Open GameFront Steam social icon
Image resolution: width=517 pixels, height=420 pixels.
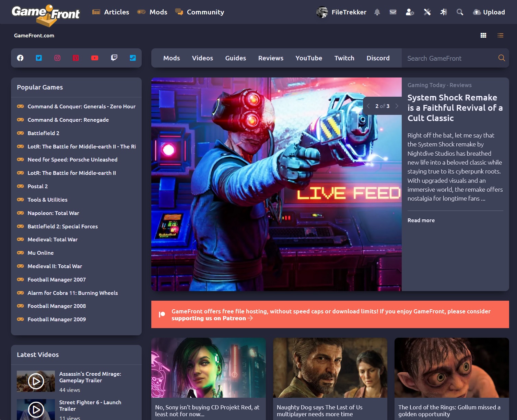(x=133, y=58)
